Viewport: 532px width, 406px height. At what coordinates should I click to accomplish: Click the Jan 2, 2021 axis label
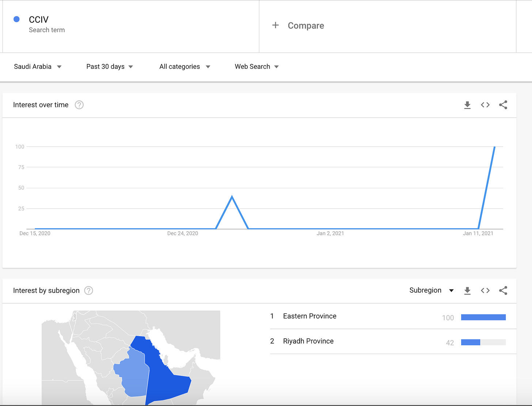coord(330,234)
